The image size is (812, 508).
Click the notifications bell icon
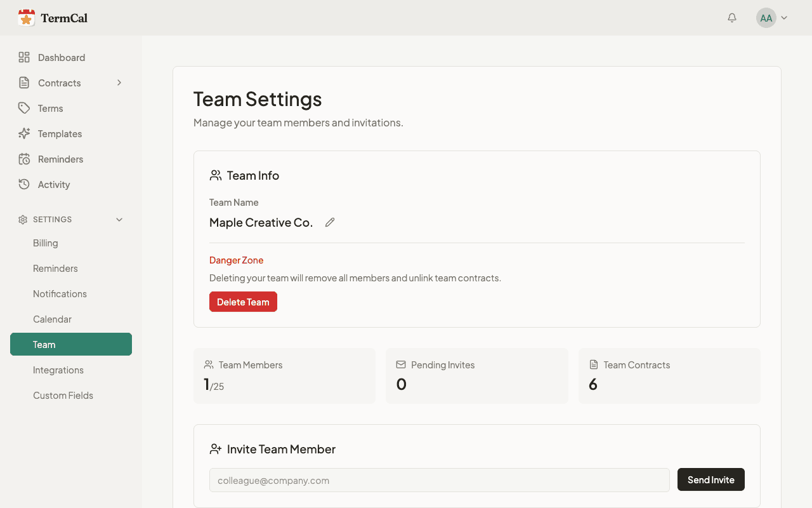click(x=732, y=18)
